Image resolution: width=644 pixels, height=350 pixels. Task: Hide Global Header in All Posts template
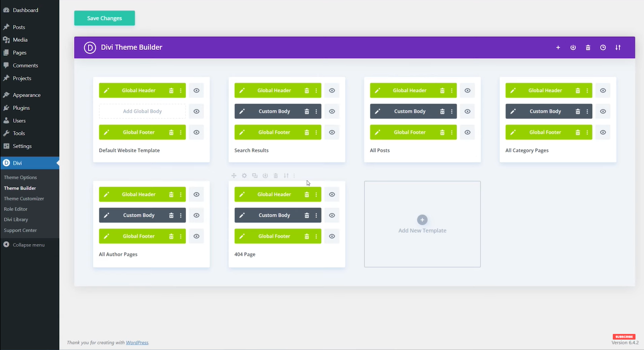click(x=467, y=91)
